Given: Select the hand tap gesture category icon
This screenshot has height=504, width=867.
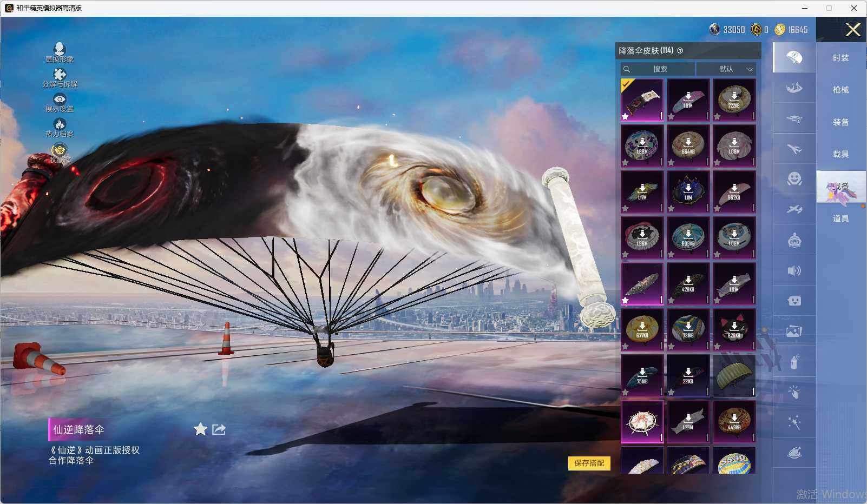Looking at the screenshot, I should pyautogui.click(x=794, y=392).
